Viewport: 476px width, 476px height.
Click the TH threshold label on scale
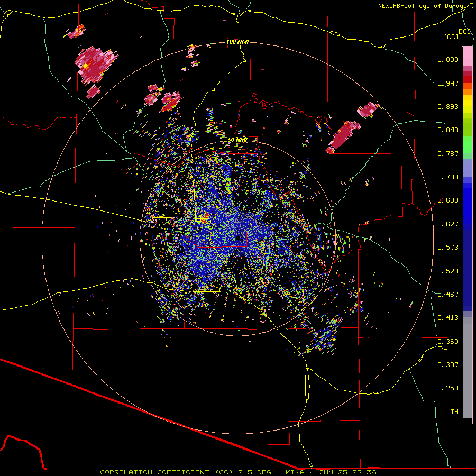pyautogui.click(x=454, y=412)
